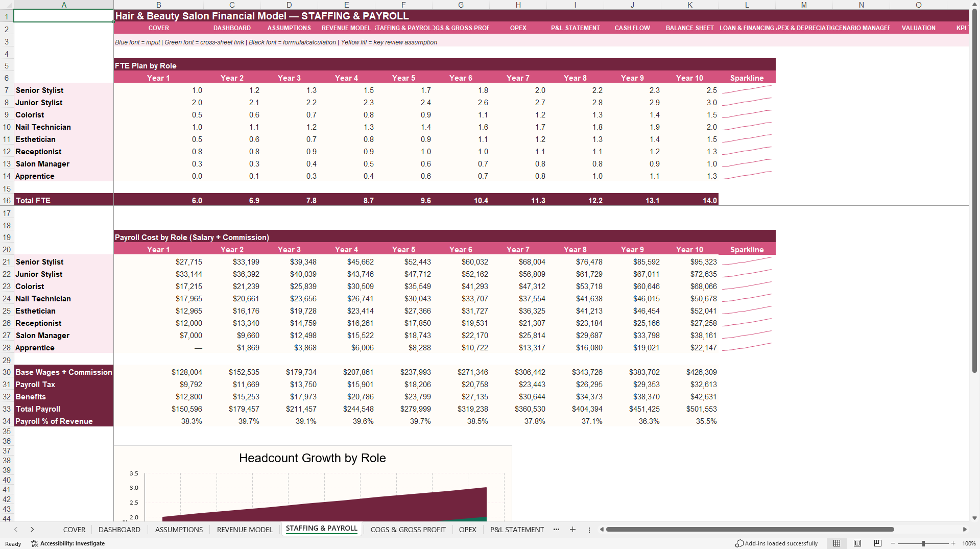Open the COVER sheet tab
Image resolution: width=980 pixels, height=549 pixels.
click(x=75, y=530)
